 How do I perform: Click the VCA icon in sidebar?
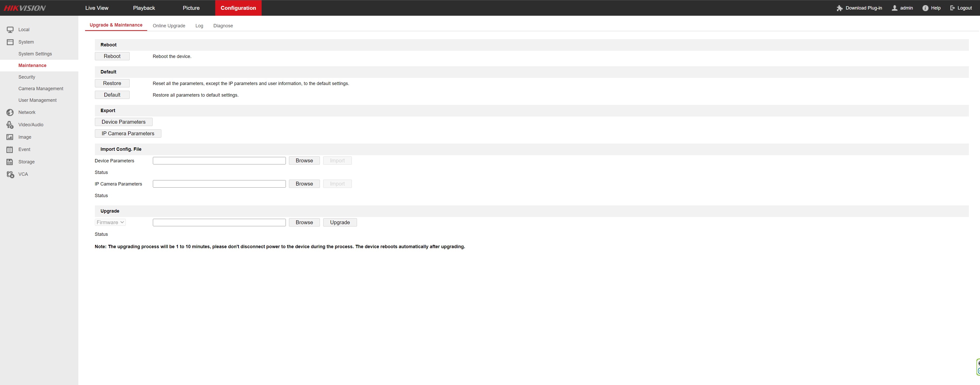coord(10,175)
